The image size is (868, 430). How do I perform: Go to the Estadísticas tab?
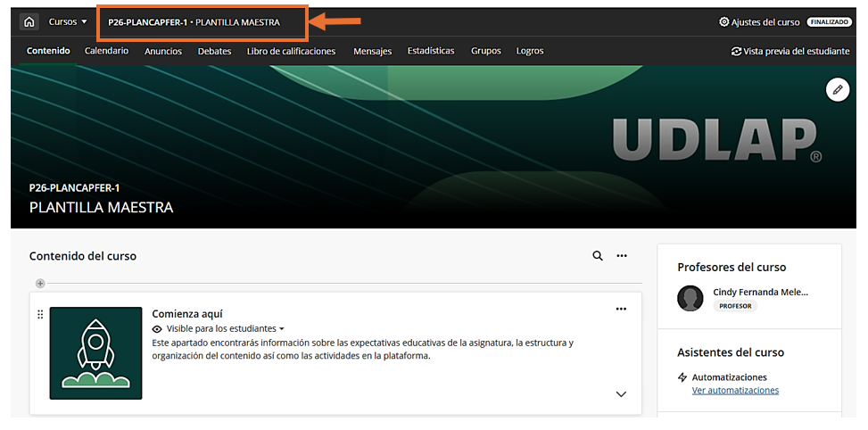(x=430, y=51)
